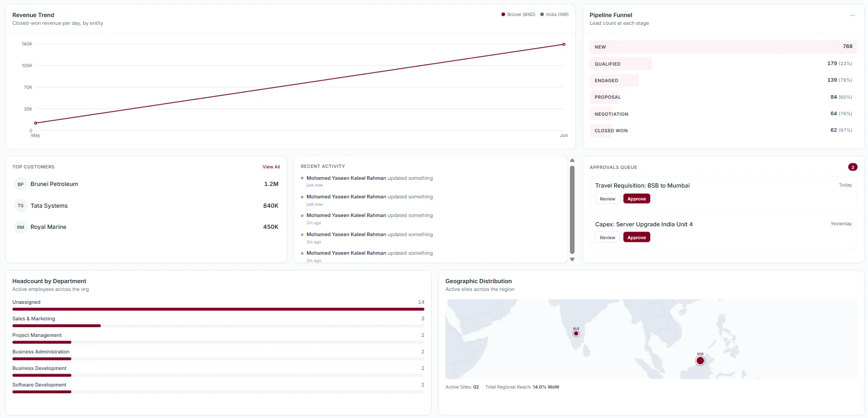Click the 768 count in NEW stage
Viewport: 868px width, 418px height.
(847, 47)
